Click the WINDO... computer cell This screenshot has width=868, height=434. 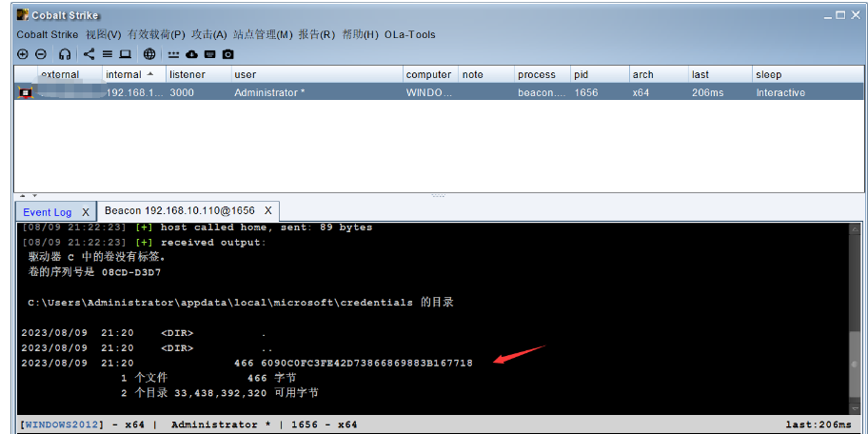coord(429,92)
